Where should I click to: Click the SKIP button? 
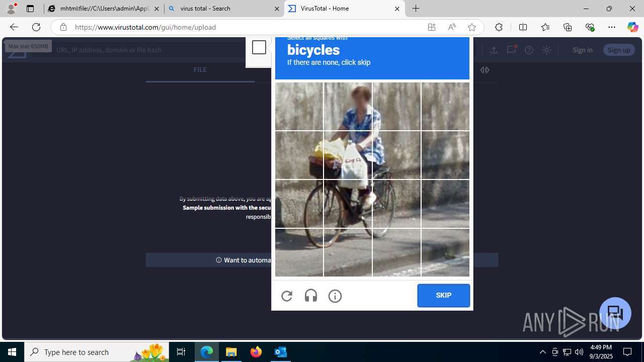click(443, 295)
